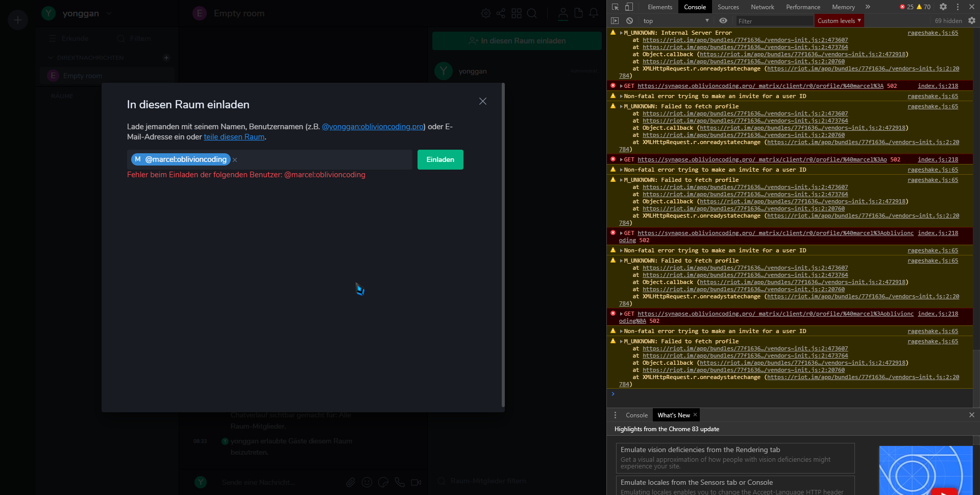Open the teile diesen Raum link

[x=234, y=136]
